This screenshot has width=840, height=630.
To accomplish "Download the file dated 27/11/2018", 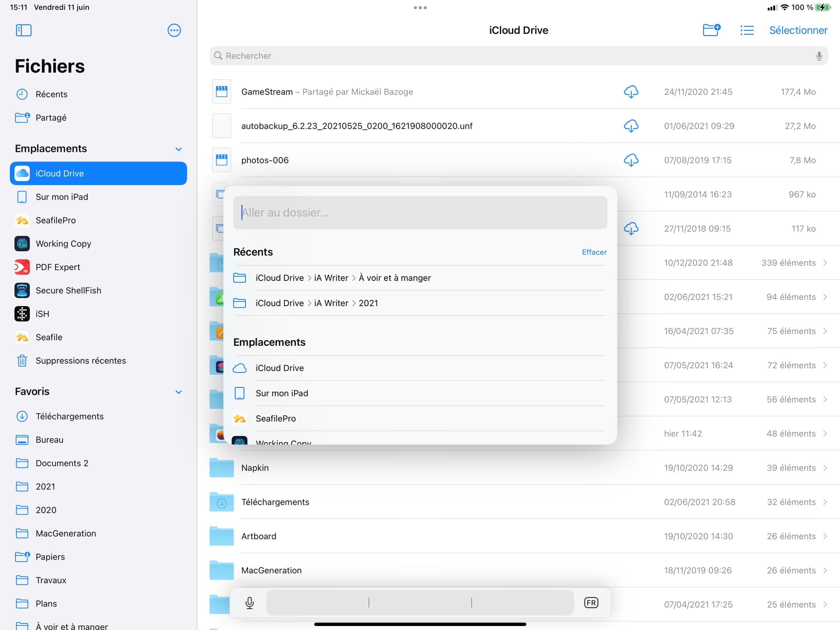I will 631,228.
